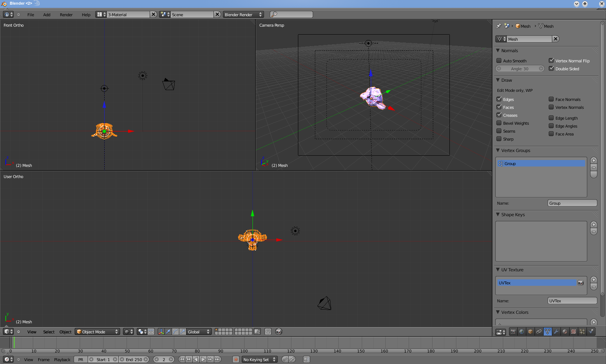Enable the Edge Length checkbox
606x364 pixels.
[551, 118]
